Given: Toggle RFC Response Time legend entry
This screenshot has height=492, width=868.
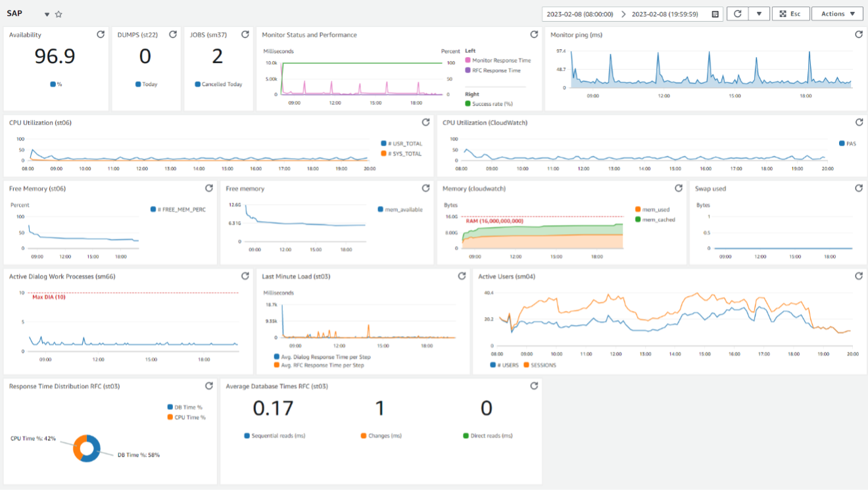Looking at the screenshot, I should pyautogui.click(x=493, y=70).
